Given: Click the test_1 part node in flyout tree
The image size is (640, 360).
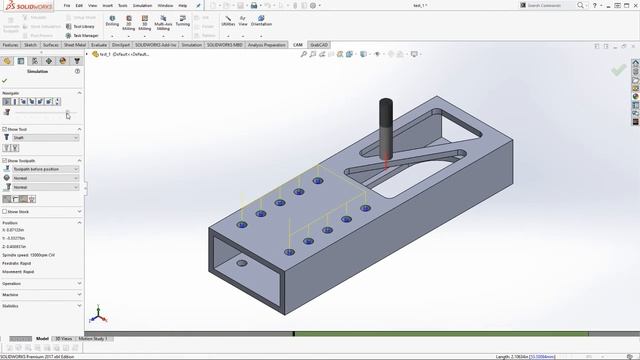Looking at the screenshot, I should click(121, 54).
